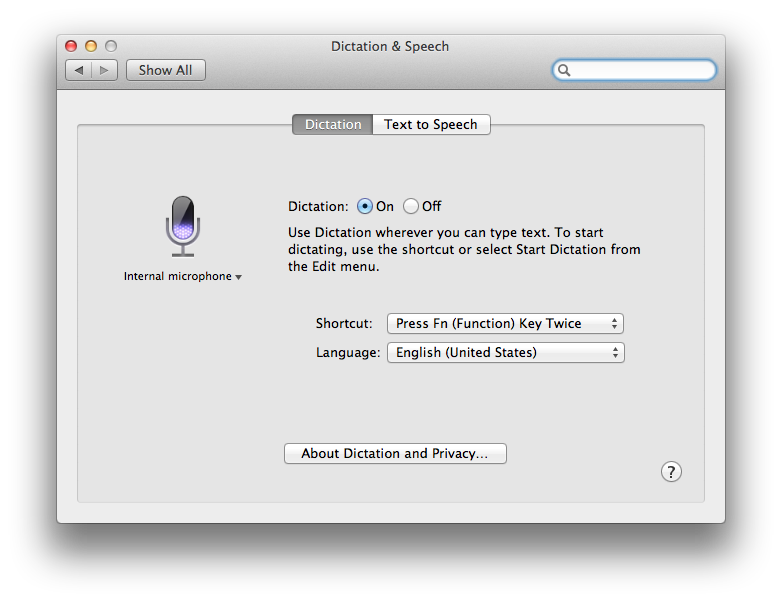Click the Show All button
Image resolution: width=782 pixels, height=602 pixels.
(166, 70)
